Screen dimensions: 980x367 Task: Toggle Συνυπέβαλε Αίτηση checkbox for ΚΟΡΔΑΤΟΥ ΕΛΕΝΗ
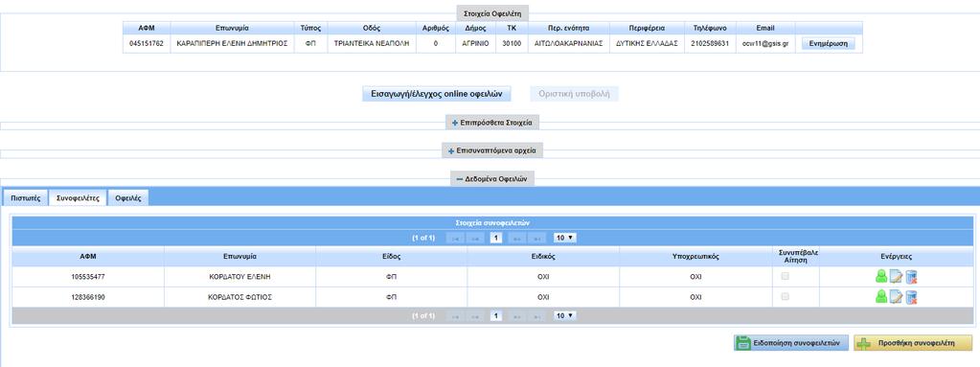pyautogui.click(x=786, y=276)
